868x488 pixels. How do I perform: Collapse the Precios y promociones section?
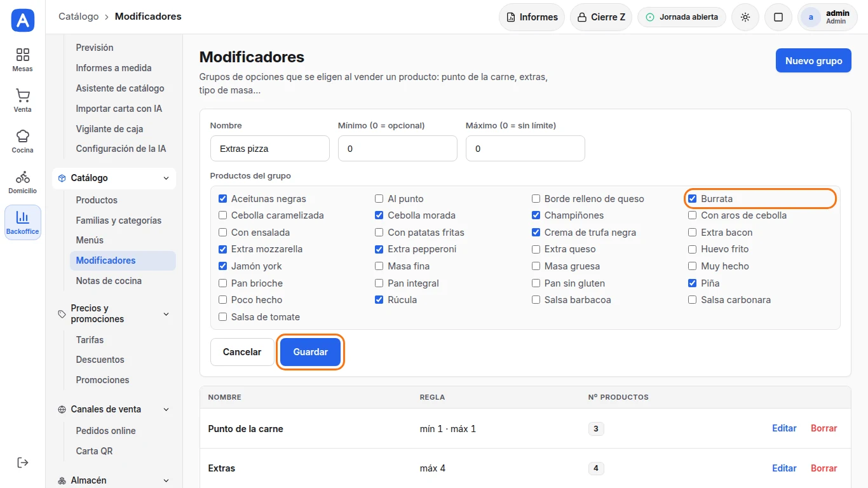tap(114, 313)
